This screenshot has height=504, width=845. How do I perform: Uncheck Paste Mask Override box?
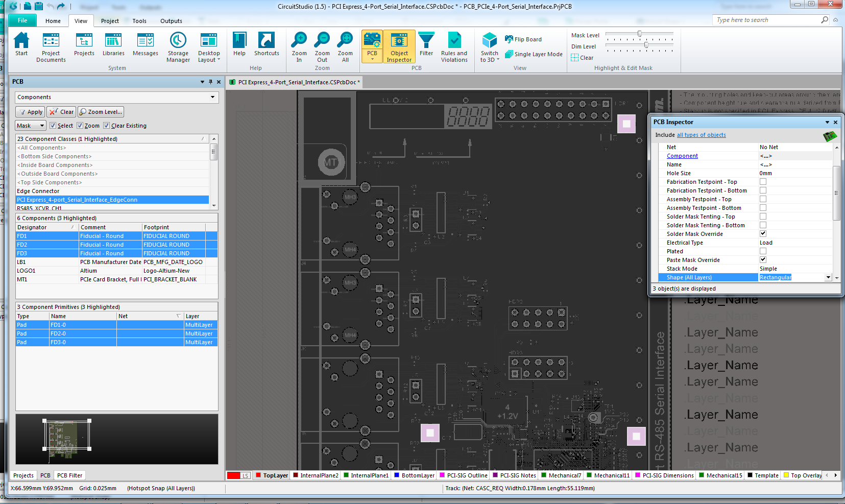[763, 260]
